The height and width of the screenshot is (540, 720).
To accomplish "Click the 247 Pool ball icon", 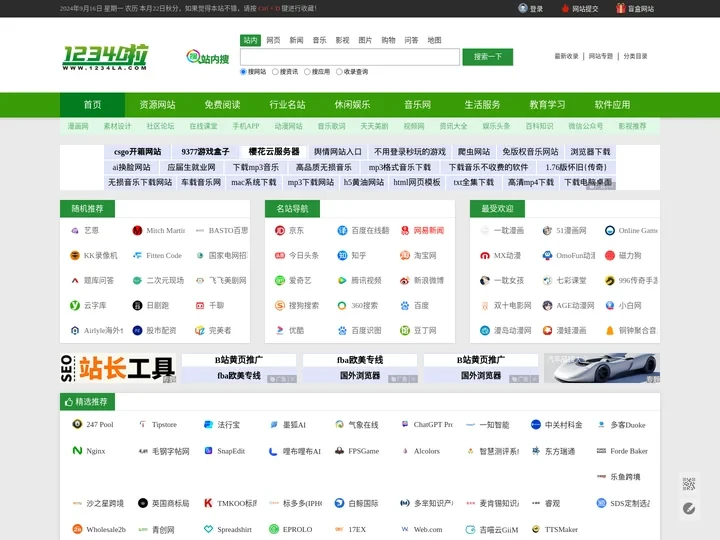I will click(77, 424).
